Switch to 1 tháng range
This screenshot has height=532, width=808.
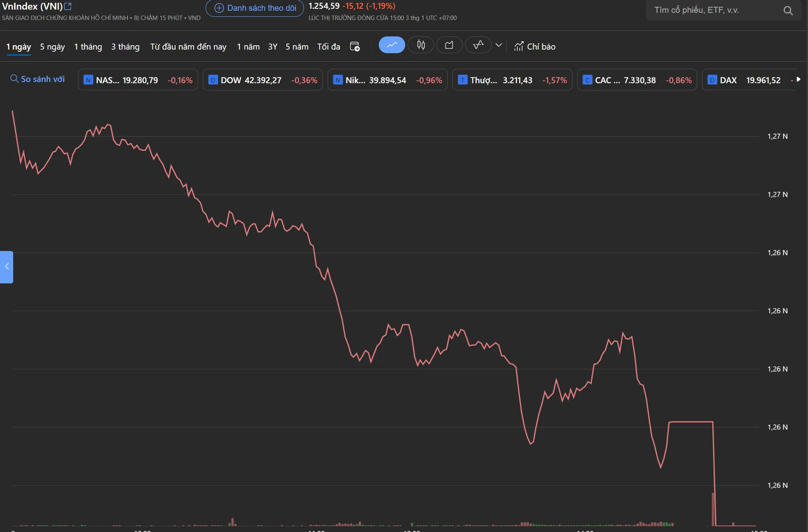click(88, 47)
